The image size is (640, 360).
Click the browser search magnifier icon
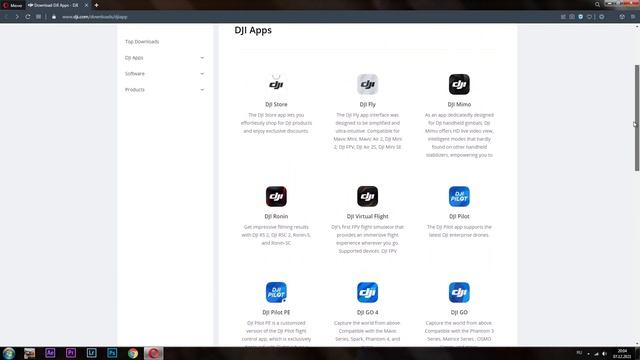(x=597, y=5)
